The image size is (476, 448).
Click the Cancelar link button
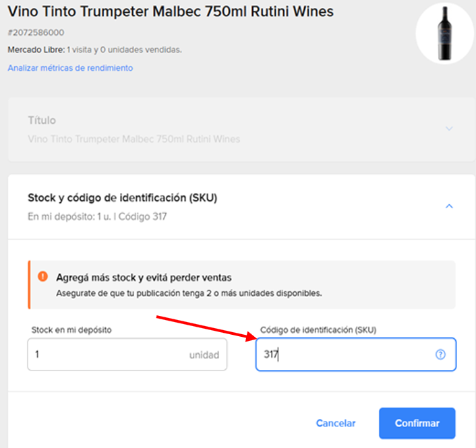click(x=336, y=423)
